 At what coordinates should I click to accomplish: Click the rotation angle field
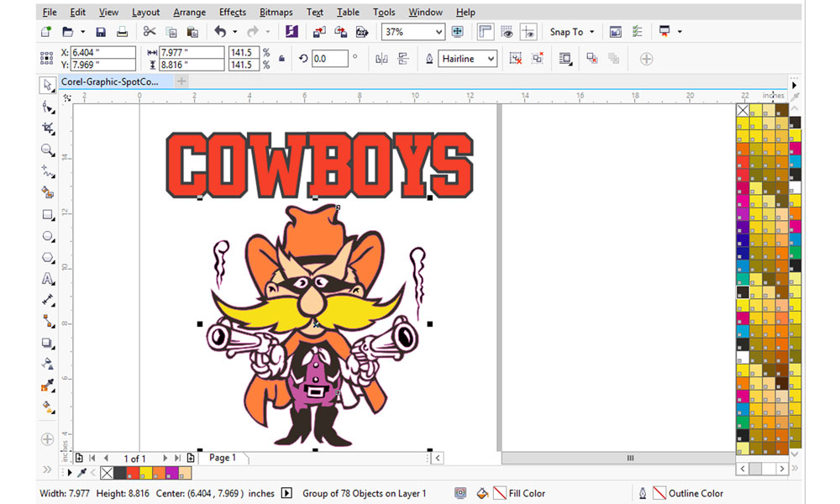(329, 59)
